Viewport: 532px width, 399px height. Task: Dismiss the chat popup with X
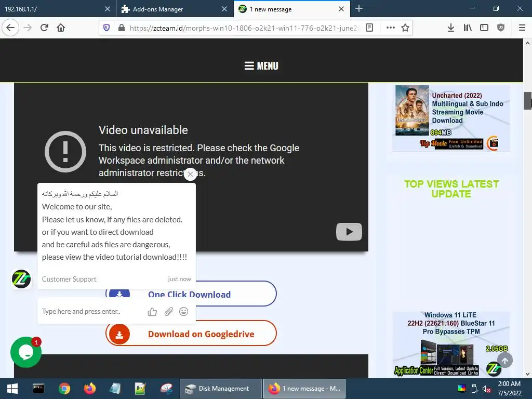pyautogui.click(x=190, y=175)
